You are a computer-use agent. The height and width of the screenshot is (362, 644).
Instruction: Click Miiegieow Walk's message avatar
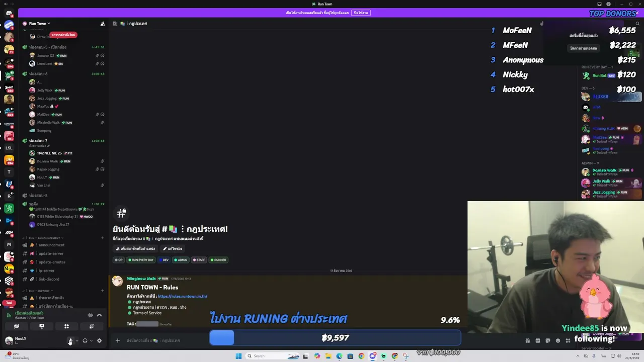point(117,281)
